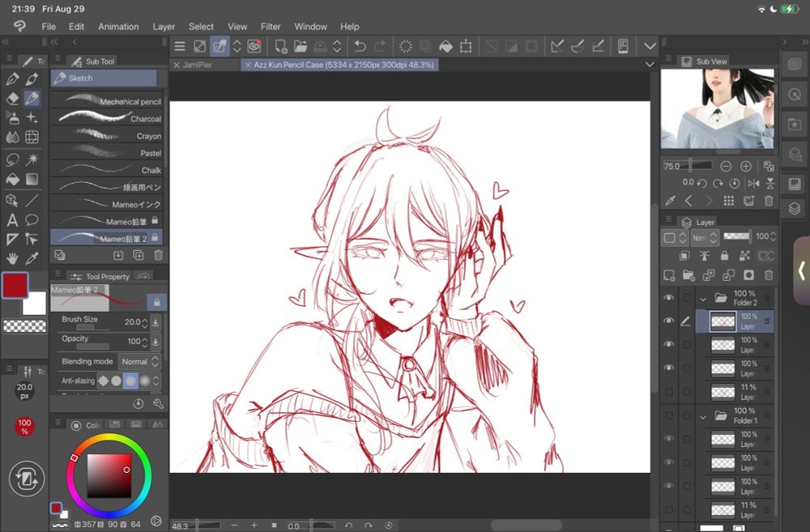This screenshot has width=810, height=532.
Task: Create a new layer folder
Action: (688, 275)
